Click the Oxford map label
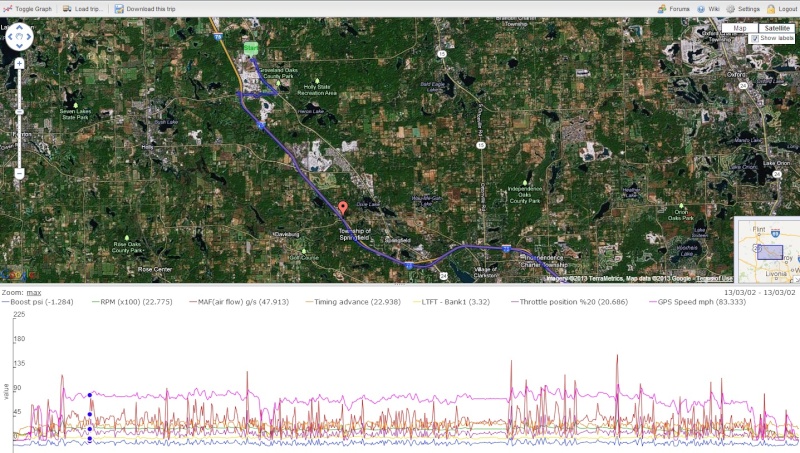This screenshot has height=453, width=800. [x=736, y=74]
